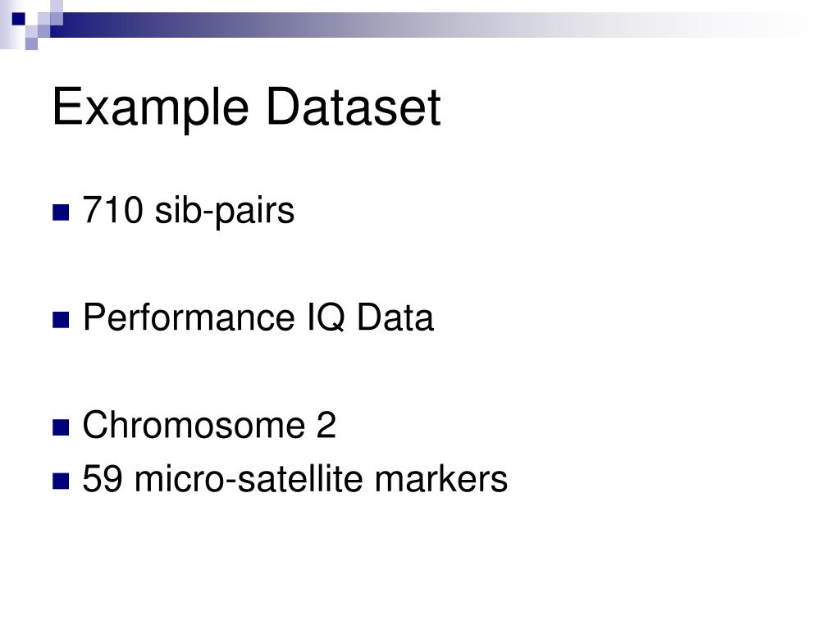The width and height of the screenshot is (840, 630).
Task: Click the bullet square beside Performance IQ Data
Action: click(x=61, y=320)
